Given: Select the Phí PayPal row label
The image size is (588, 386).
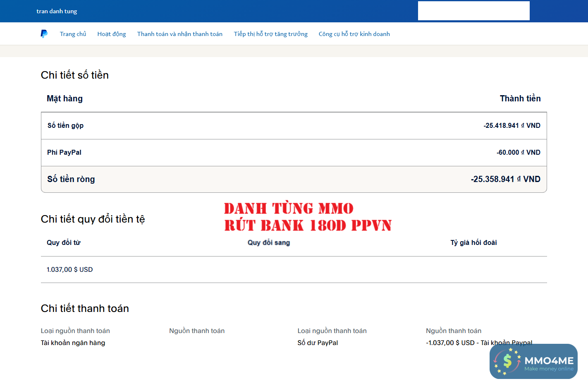Looking at the screenshot, I should pyautogui.click(x=64, y=152).
